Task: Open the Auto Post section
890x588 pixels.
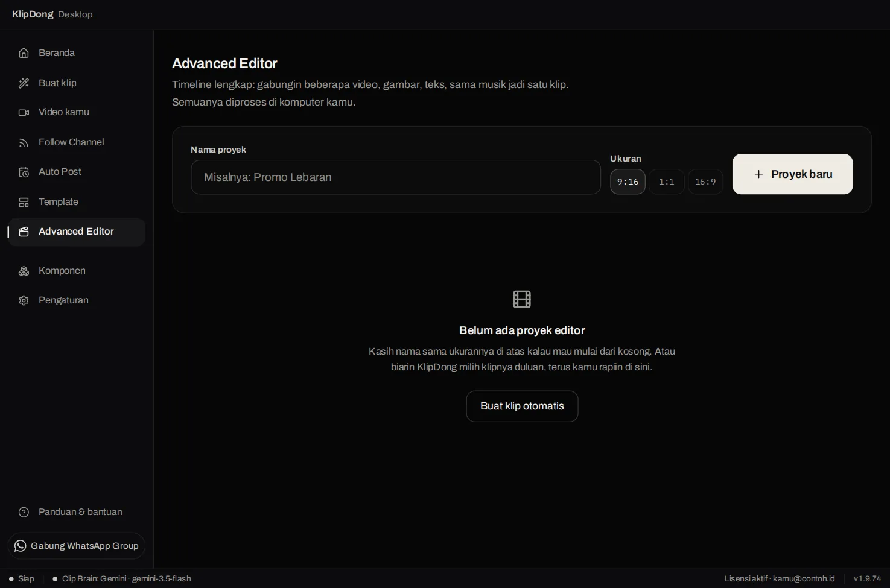Action: pos(77,172)
